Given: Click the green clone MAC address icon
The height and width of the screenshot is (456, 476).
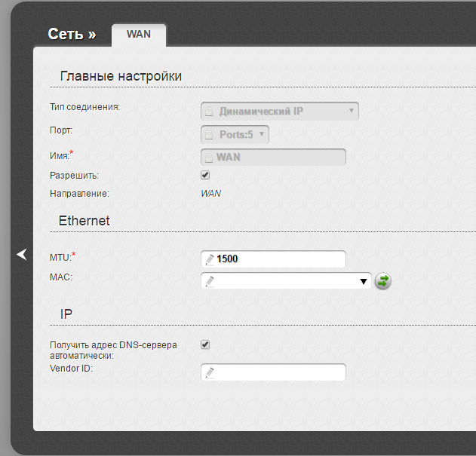Looking at the screenshot, I should (383, 281).
